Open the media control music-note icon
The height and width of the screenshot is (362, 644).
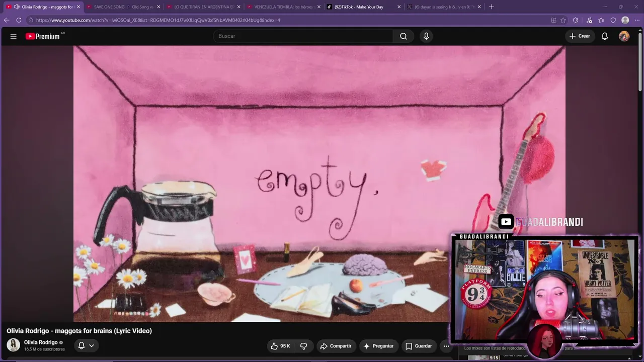point(589,20)
